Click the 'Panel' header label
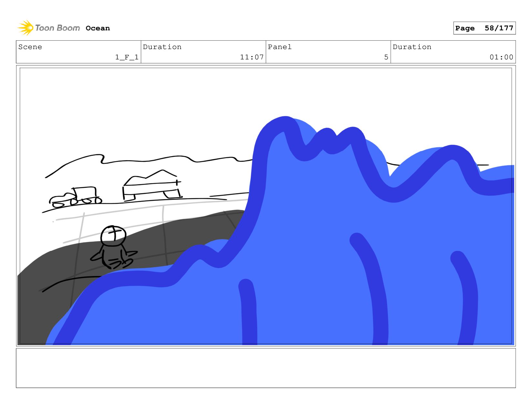532x412 pixels. pyautogui.click(x=280, y=47)
